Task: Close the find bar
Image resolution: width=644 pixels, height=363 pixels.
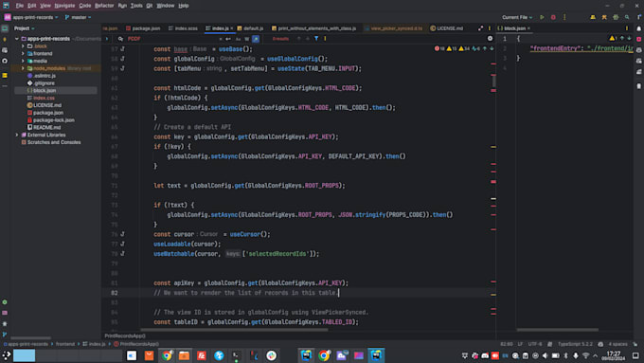Action: [490, 39]
